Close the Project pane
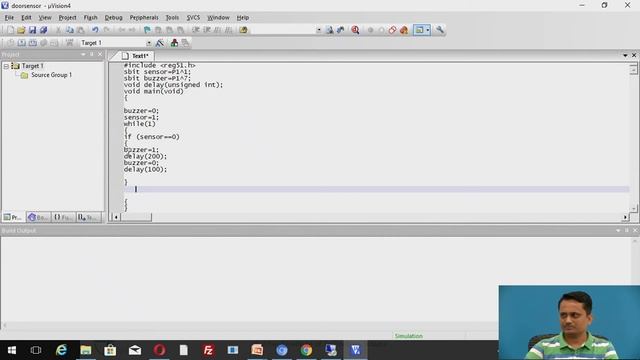This screenshot has width=640, height=360. [100, 54]
